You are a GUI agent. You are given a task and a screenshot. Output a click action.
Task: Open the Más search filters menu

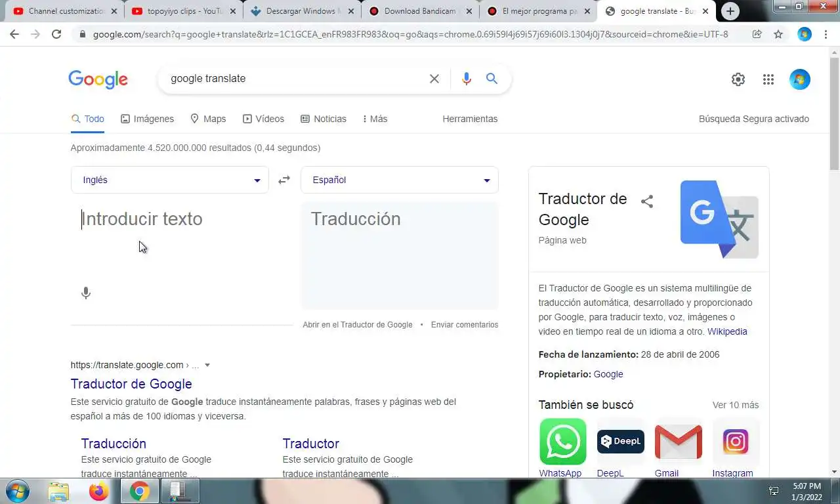(375, 119)
